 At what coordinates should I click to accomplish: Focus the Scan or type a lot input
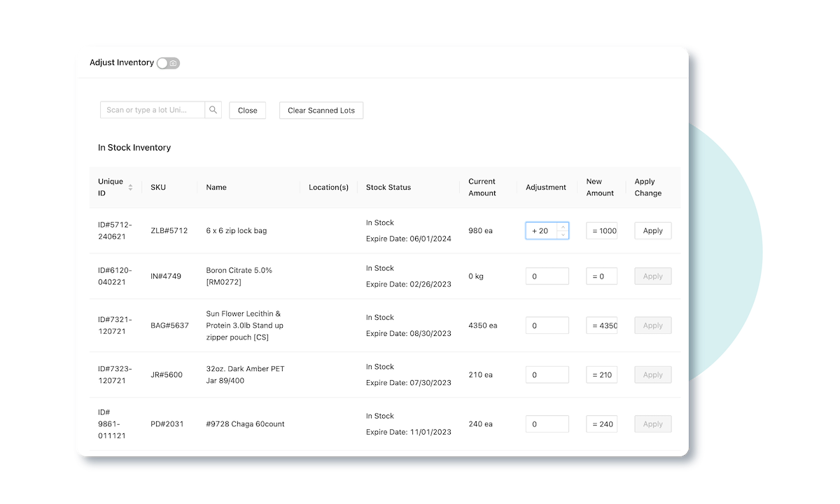coord(153,110)
